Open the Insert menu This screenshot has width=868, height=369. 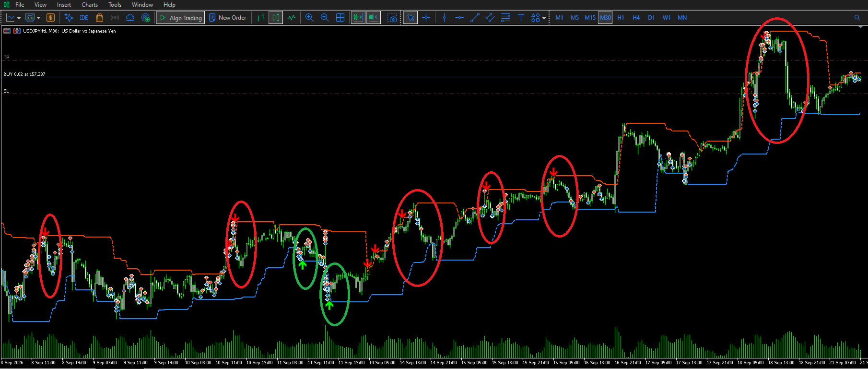(x=64, y=5)
